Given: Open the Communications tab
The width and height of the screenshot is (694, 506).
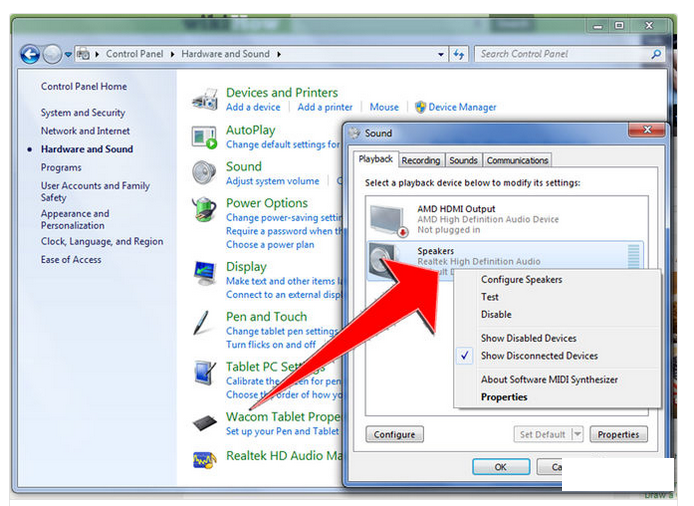Looking at the screenshot, I should point(517,160).
